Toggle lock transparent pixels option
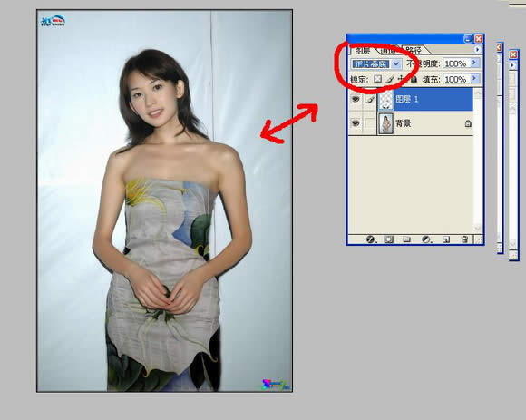The height and width of the screenshot is (420, 526). (378, 79)
